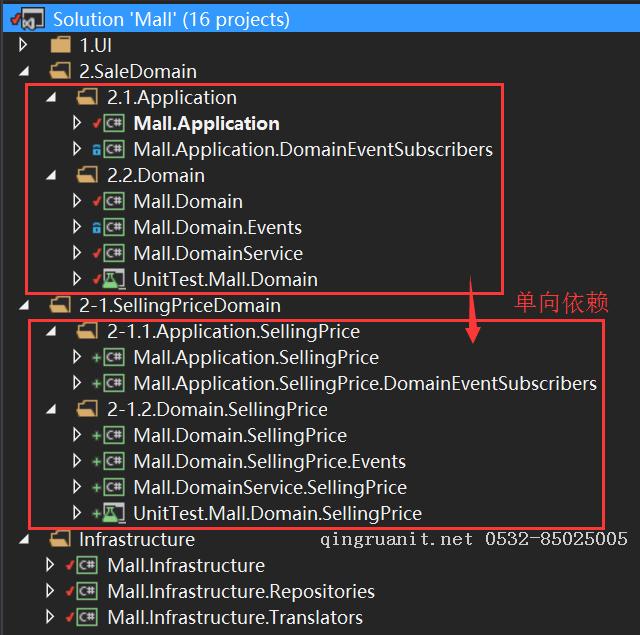Select the Infrastructure folder label
Screen dimensions: 640x635
[x=137, y=540]
